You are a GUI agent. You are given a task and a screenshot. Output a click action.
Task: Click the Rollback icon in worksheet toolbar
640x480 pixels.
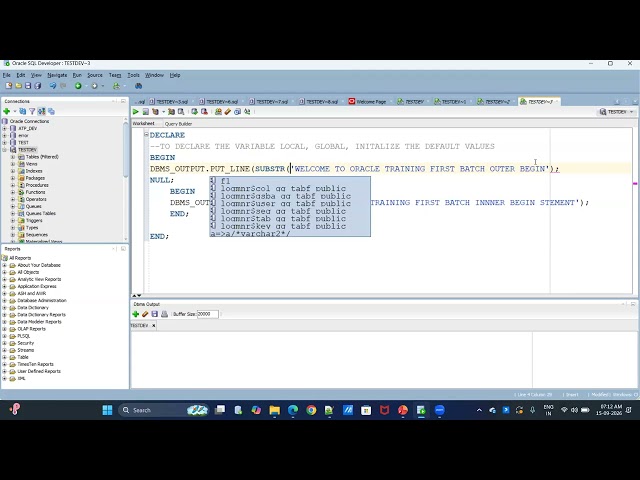(x=204, y=111)
